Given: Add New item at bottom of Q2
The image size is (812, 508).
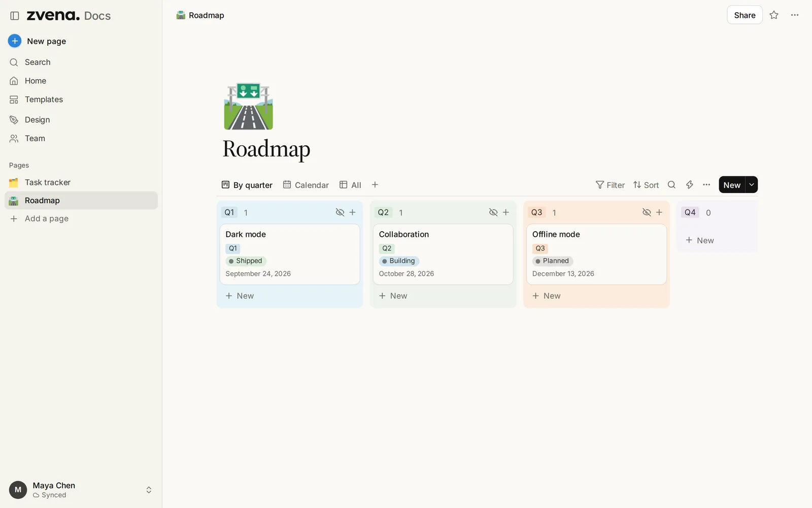Looking at the screenshot, I should pos(443,296).
